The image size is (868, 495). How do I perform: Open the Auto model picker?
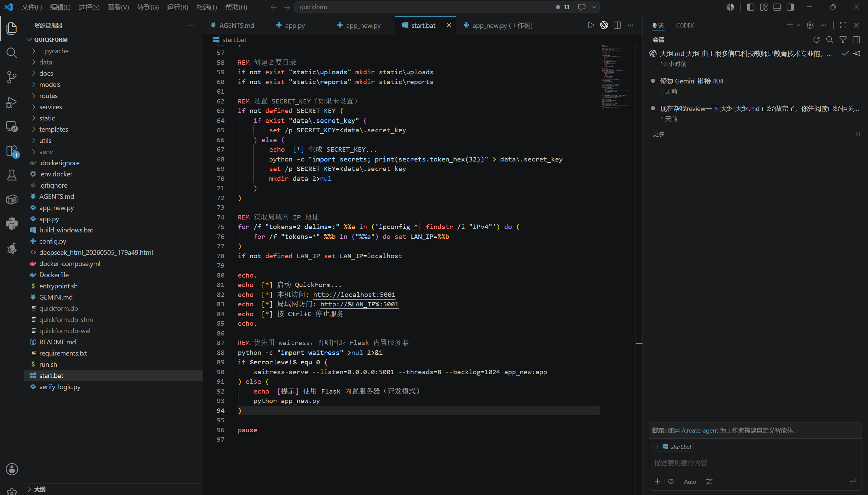(690, 482)
